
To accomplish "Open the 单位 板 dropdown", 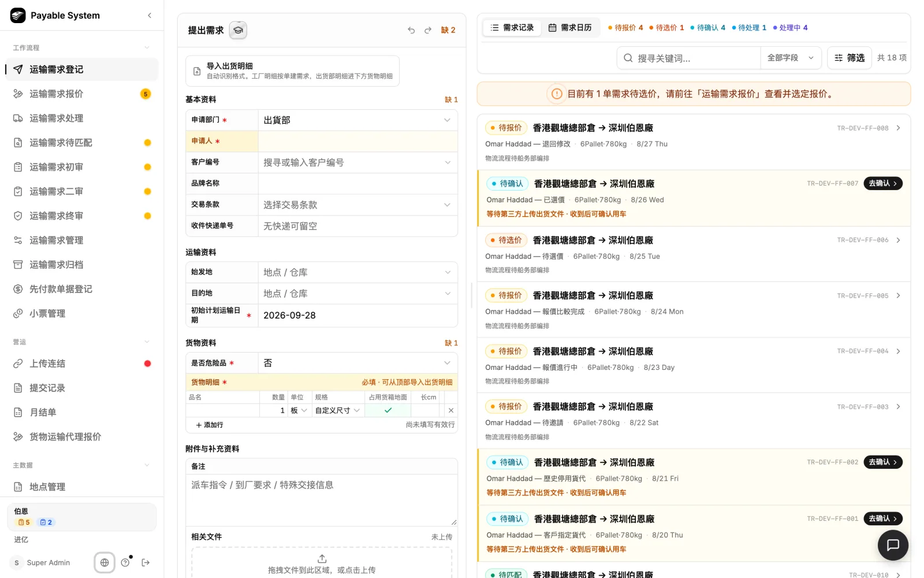I will point(299,410).
